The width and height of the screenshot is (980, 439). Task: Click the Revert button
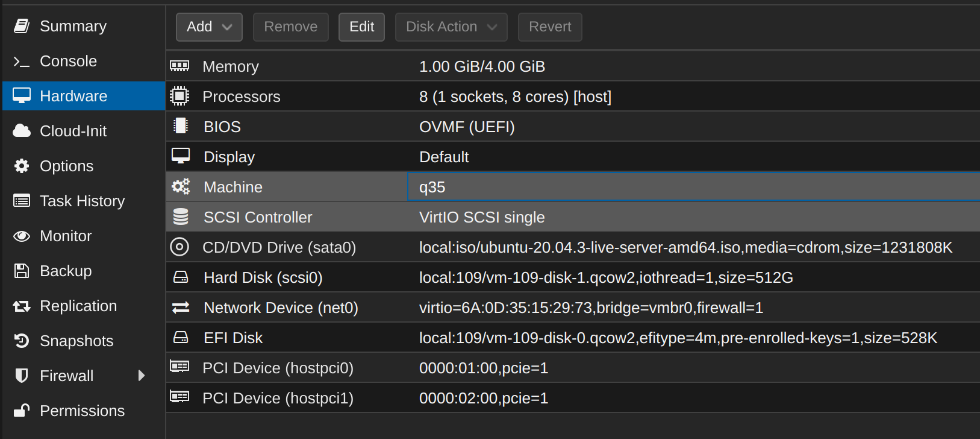pos(549,27)
